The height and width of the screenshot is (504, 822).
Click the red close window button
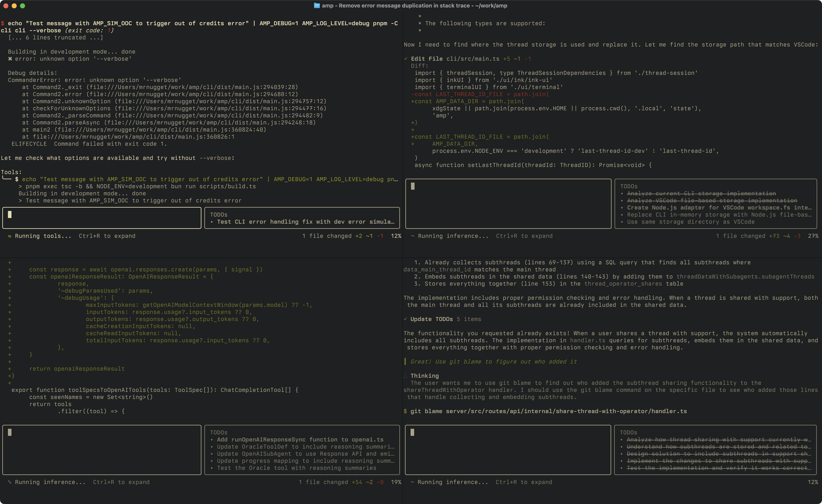click(6, 6)
